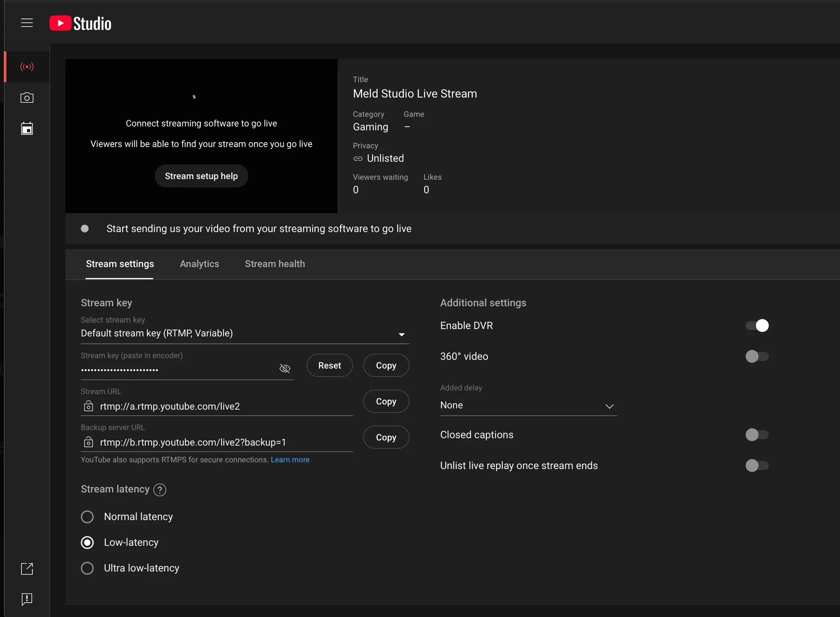Select Ultra low-latency option
This screenshot has width=840, height=617.
coord(87,568)
